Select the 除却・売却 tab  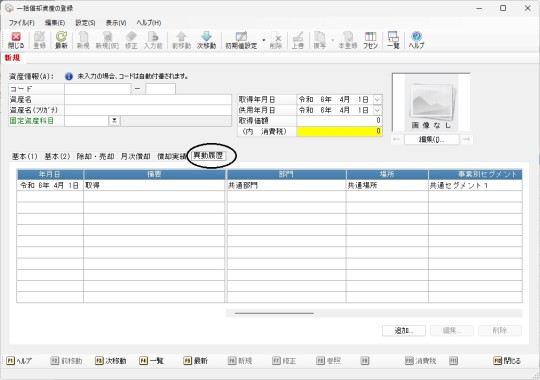point(95,156)
